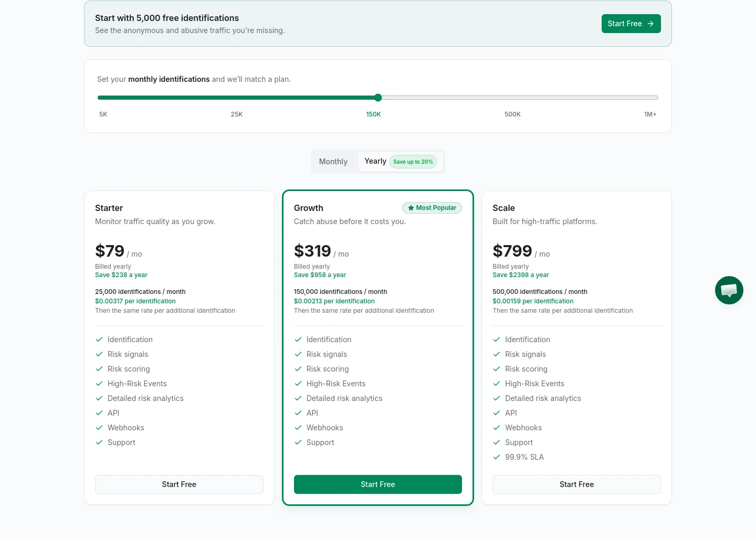Click the 150K identifications label
Image resolution: width=756 pixels, height=539 pixels.
[x=374, y=114]
